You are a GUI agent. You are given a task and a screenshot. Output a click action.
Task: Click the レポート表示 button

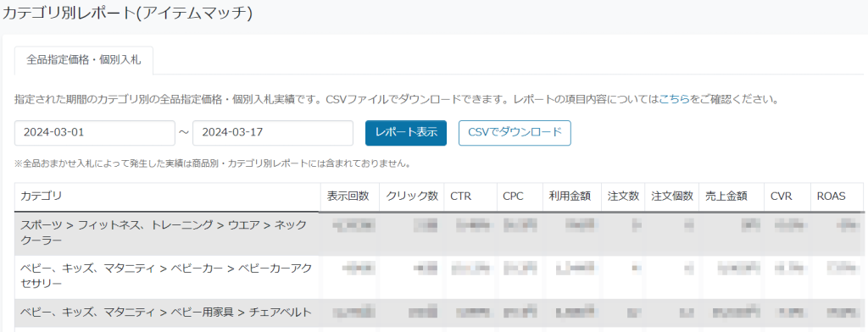(x=406, y=133)
